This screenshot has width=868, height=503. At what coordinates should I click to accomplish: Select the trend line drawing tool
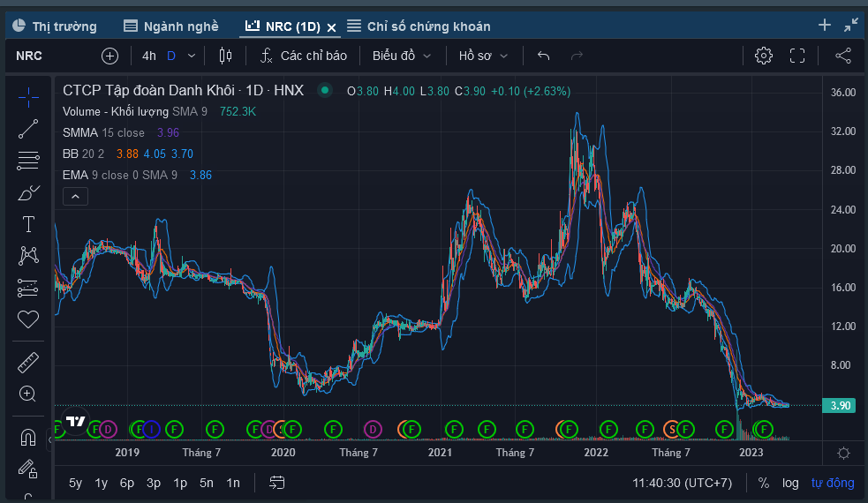28,129
